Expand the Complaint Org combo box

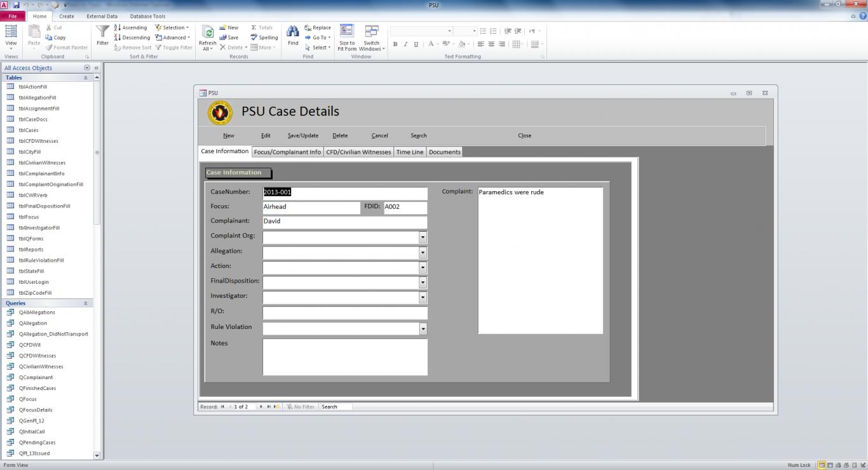tap(423, 237)
